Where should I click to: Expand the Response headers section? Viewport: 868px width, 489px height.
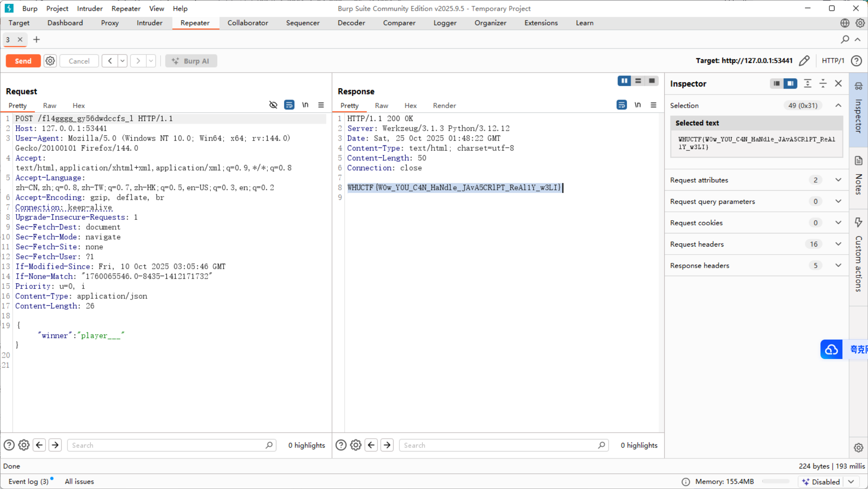click(x=838, y=265)
